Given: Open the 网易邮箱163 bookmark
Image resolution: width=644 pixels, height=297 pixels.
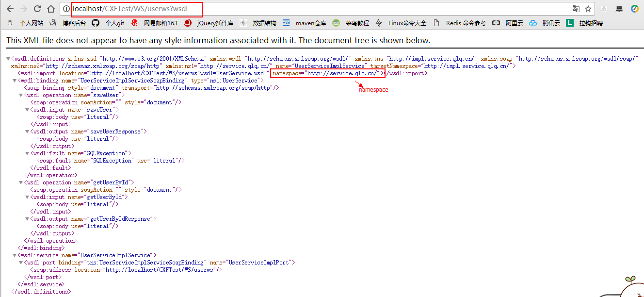Looking at the screenshot, I should [x=155, y=23].
